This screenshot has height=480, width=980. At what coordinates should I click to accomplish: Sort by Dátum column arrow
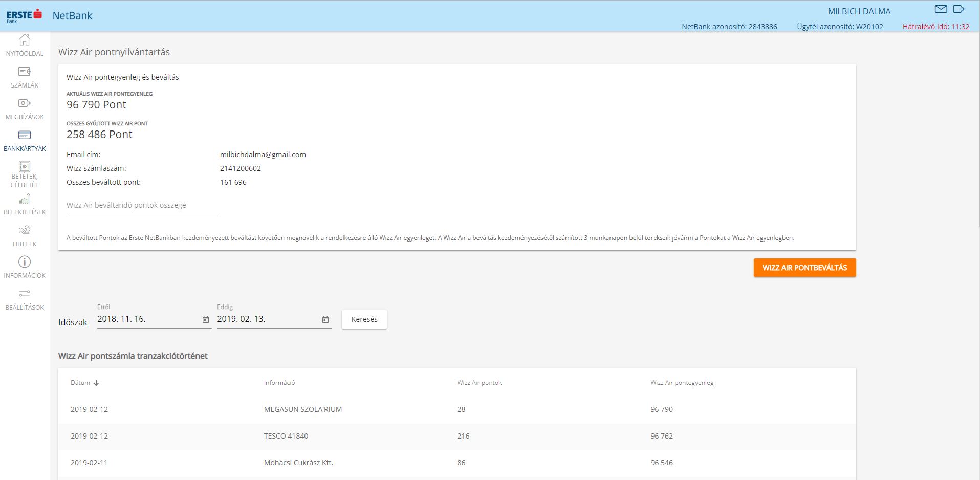[x=96, y=383]
